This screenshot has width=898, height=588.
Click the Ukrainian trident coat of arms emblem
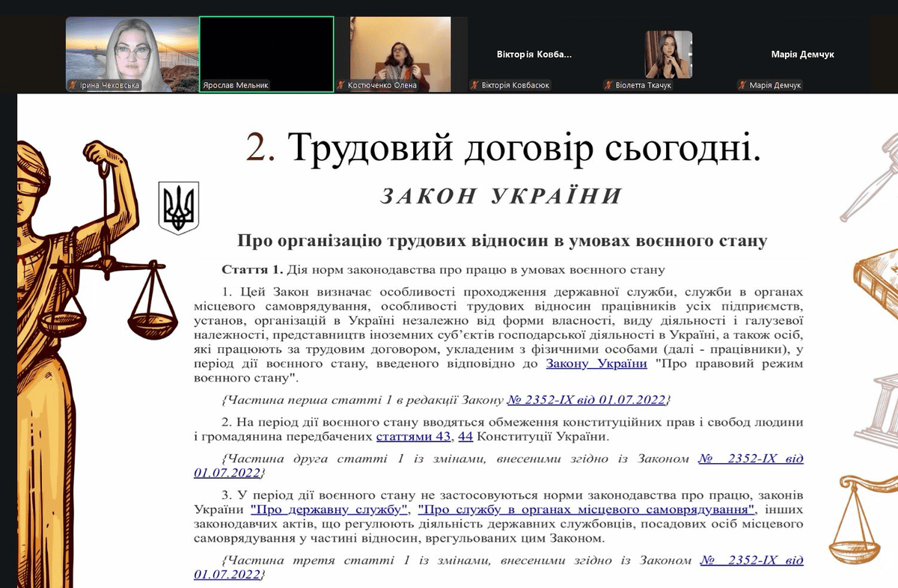coord(178,207)
